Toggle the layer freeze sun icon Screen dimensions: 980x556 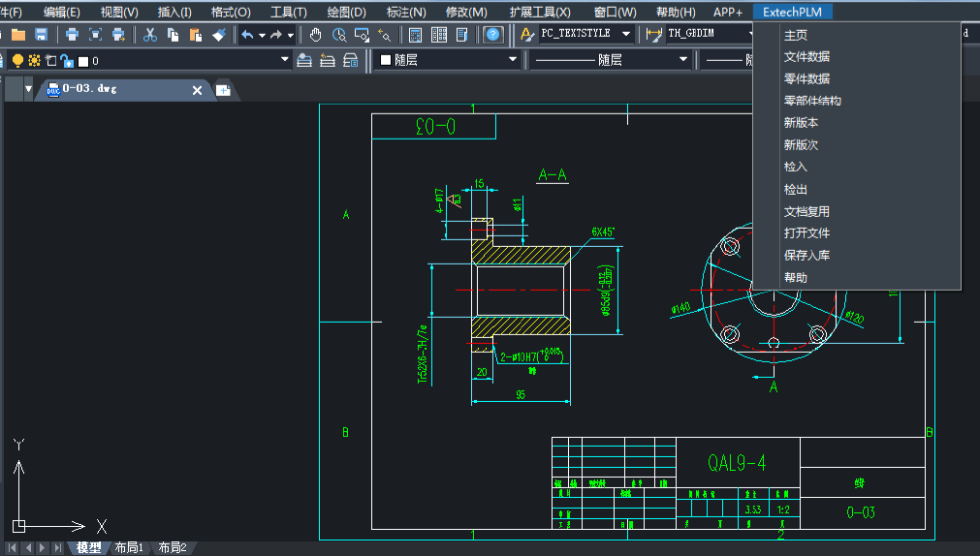pos(34,61)
